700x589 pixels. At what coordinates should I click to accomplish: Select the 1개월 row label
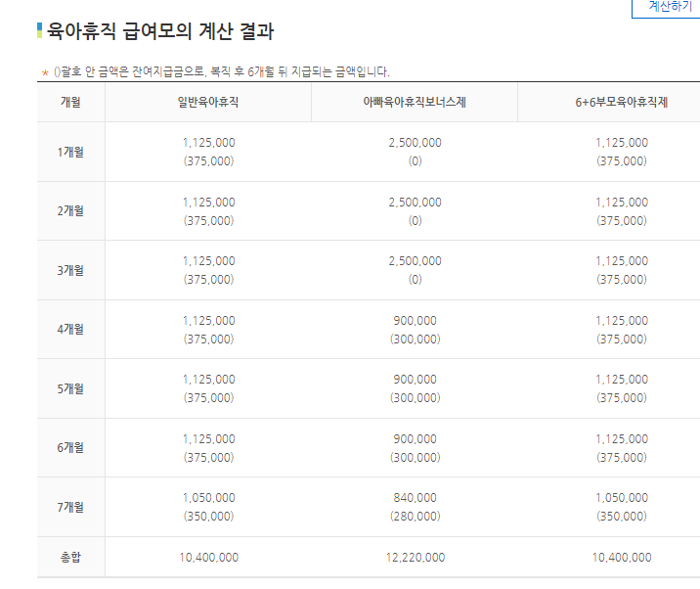[x=70, y=152]
